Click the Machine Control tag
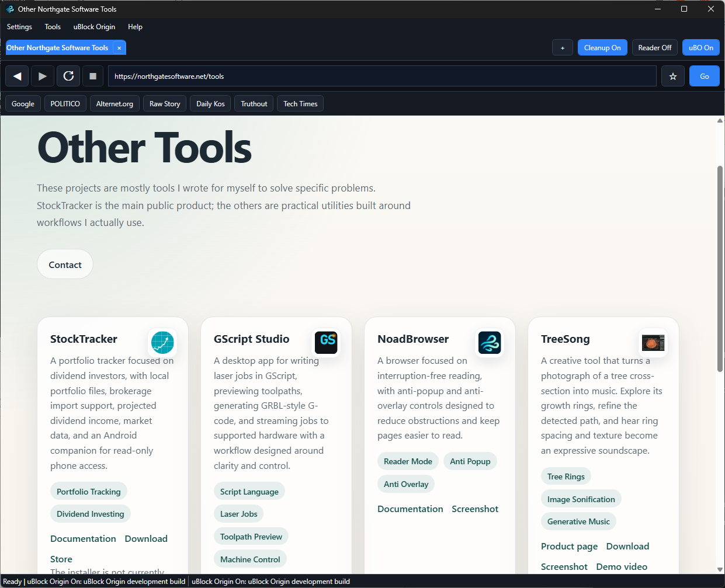725x588 pixels. [250, 559]
